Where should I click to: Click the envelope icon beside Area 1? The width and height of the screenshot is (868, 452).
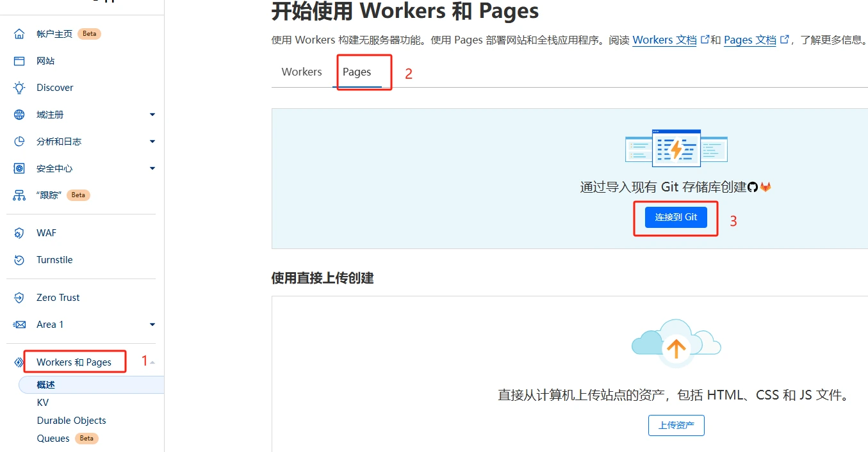coord(19,325)
